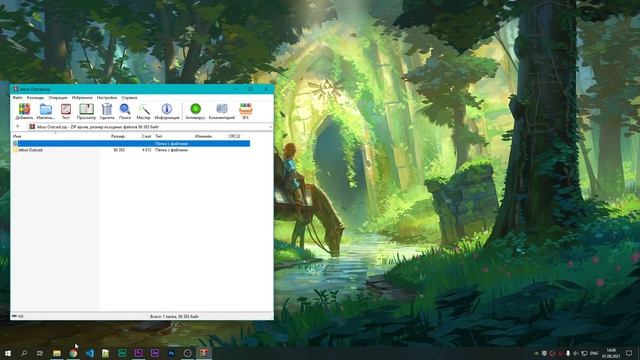The height and width of the screenshot is (360, 640).
Task: Show archive Информация (Info) icon
Action: click(167, 111)
